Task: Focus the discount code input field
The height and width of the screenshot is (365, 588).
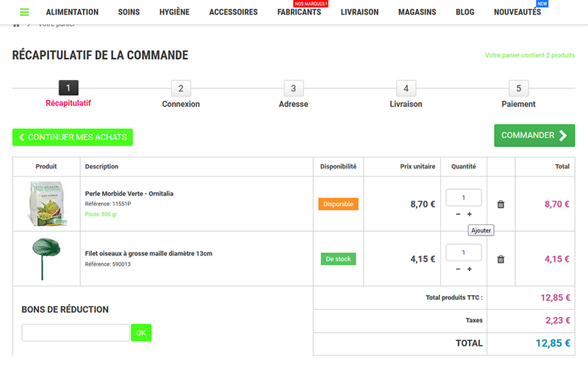Action: [76, 333]
